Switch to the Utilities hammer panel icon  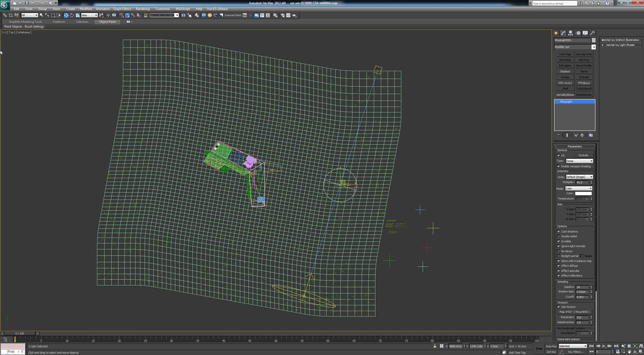tap(592, 33)
